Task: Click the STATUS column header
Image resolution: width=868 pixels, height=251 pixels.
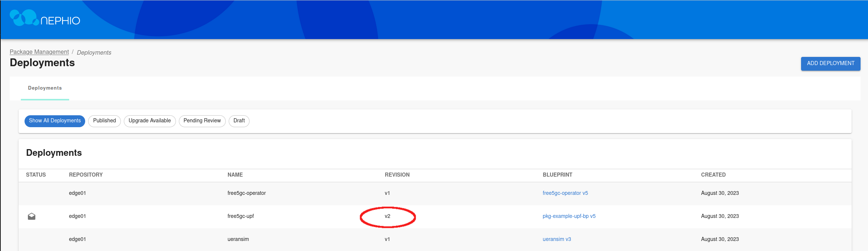Action: click(x=36, y=175)
